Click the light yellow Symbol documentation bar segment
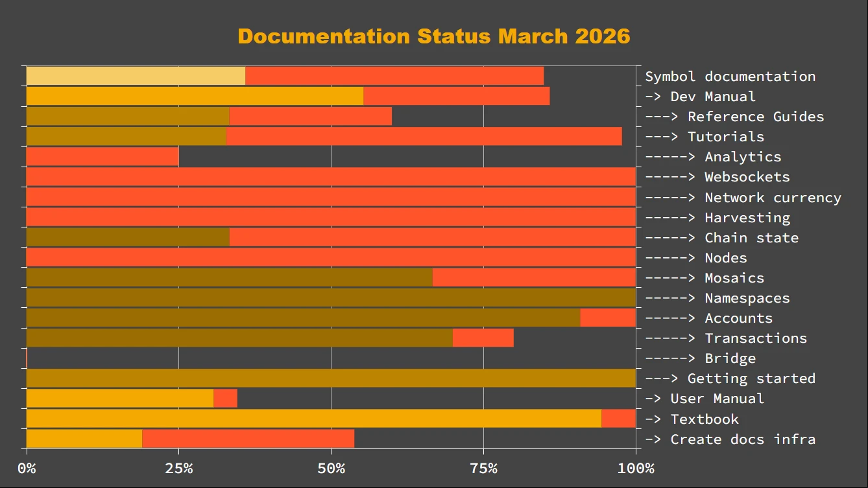The width and height of the screenshot is (868, 488). point(136,76)
